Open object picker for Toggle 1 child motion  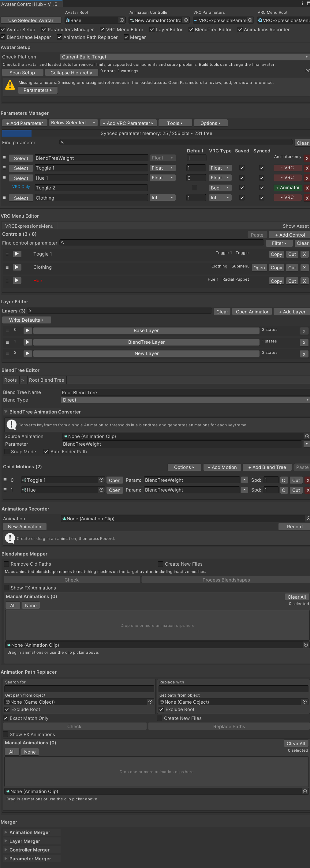point(101,480)
